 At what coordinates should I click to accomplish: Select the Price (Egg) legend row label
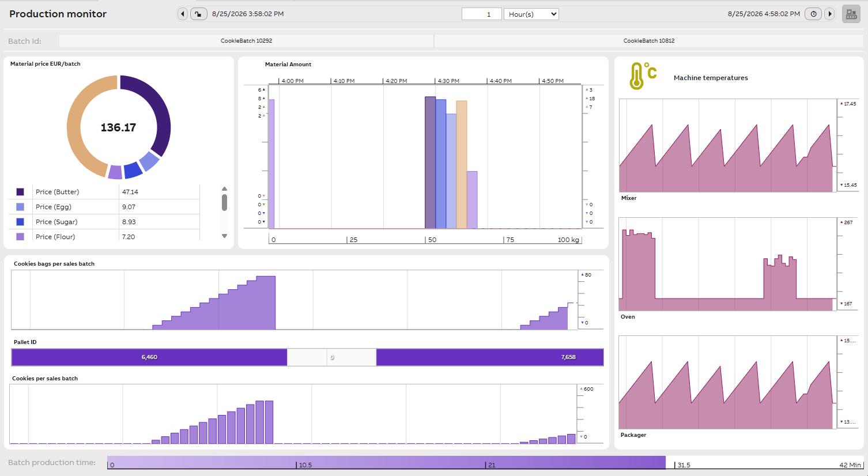(54, 207)
